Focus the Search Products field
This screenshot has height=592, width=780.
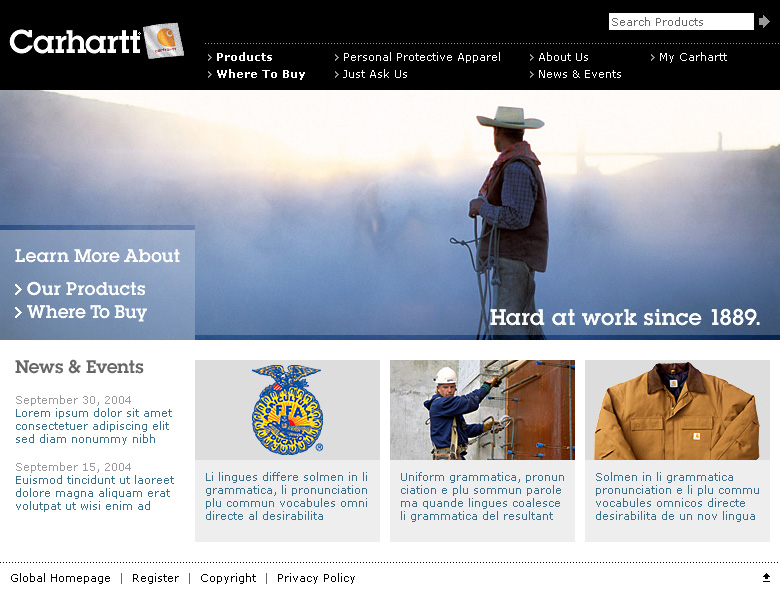(x=681, y=21)
